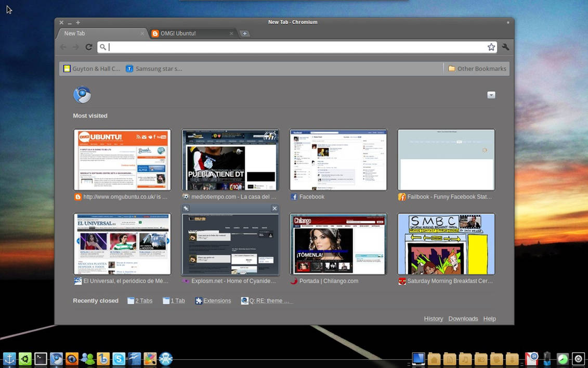
Task: Expand the Other Bookmarks folder
Action: [x=476, y=68]
